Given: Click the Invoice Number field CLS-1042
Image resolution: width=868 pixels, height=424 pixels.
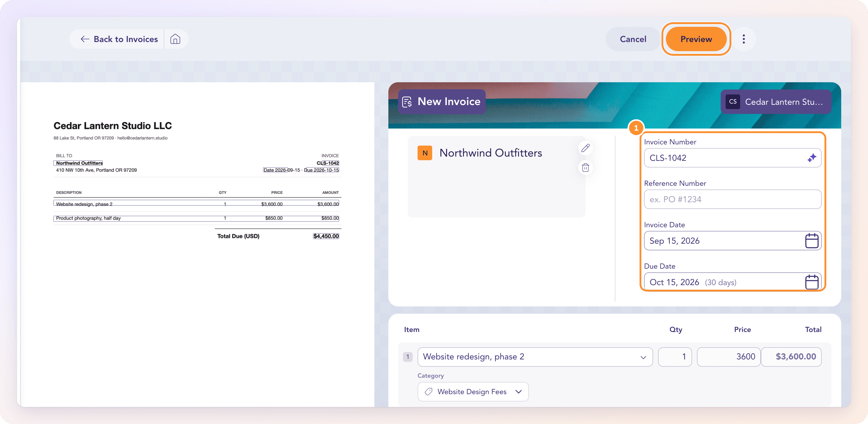Looking at the screenshot, I should point(733,158).
